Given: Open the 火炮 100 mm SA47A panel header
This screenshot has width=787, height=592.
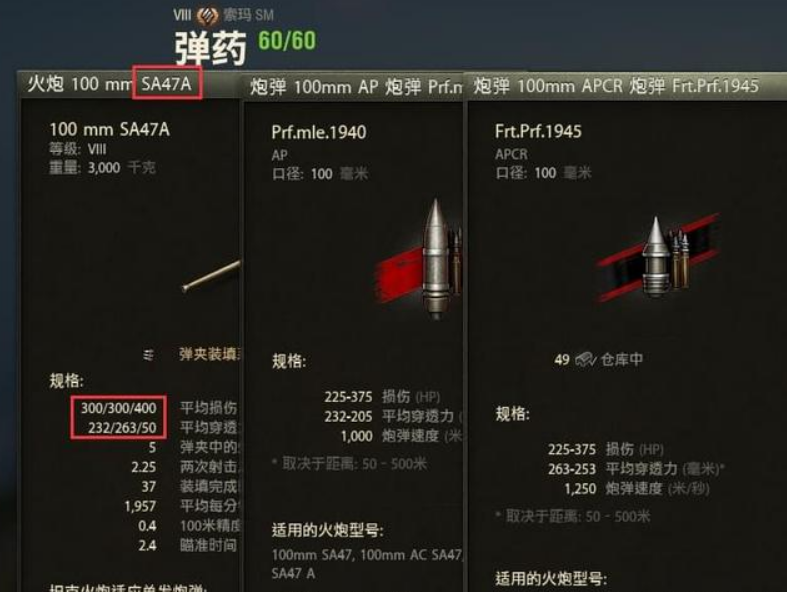Looking at the screenshot, I should click(x=129, y=84).
